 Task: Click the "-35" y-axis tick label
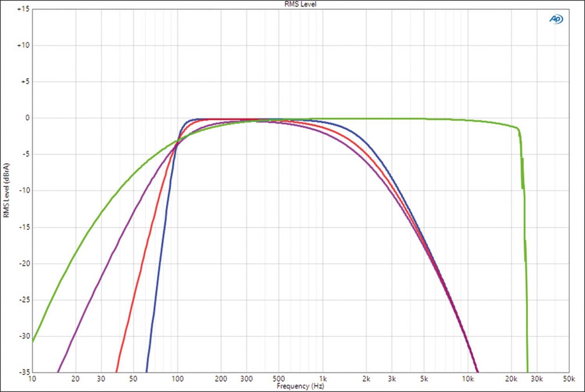24,372
